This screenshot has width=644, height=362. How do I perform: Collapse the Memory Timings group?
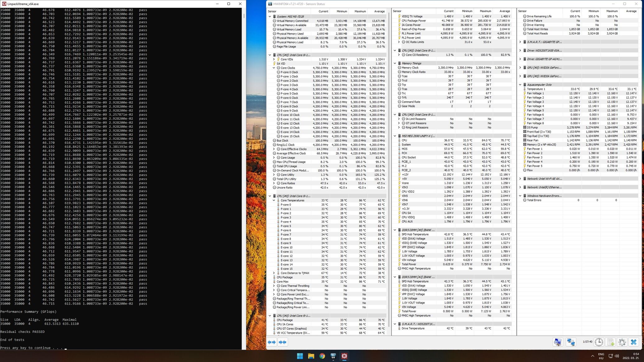(x=395, y=63)
